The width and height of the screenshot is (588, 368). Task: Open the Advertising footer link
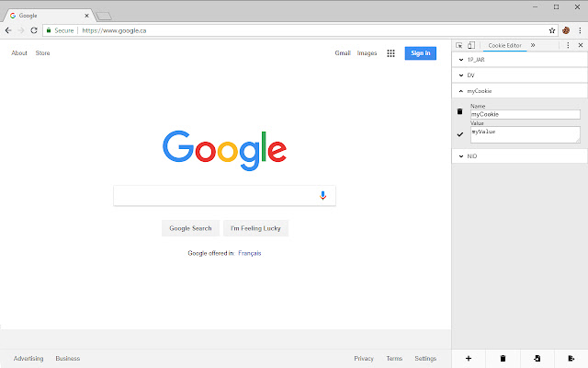(x=28, y=359)
